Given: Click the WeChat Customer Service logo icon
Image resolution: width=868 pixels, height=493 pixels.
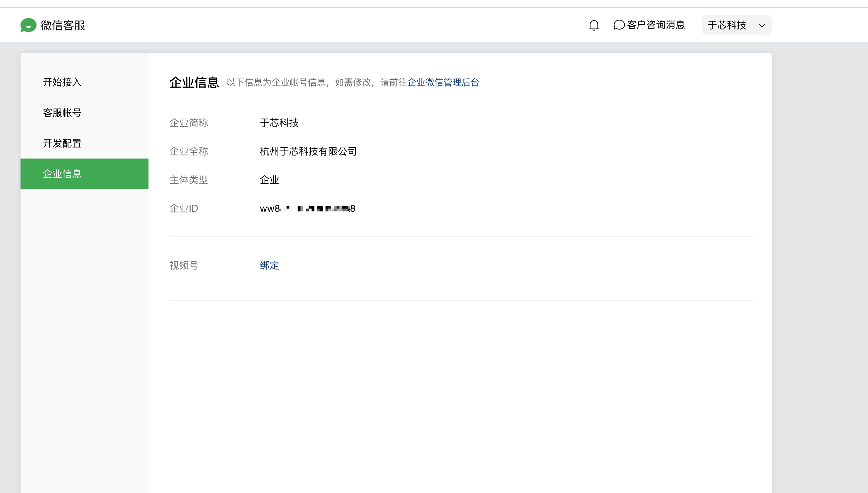Looking at the screenshot, I should click(x=28, y=25).
